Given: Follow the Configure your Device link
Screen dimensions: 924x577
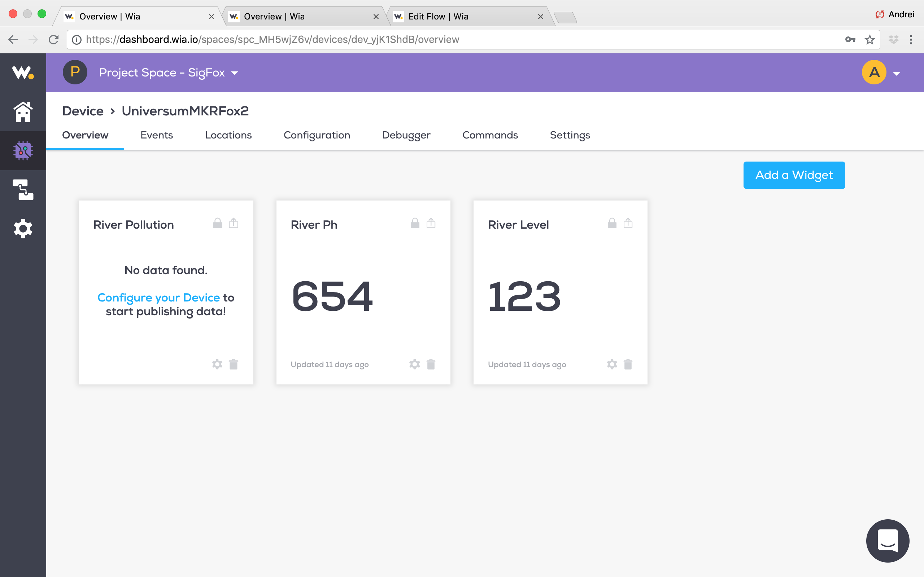Looking at the screenshot, I should 158,298.
